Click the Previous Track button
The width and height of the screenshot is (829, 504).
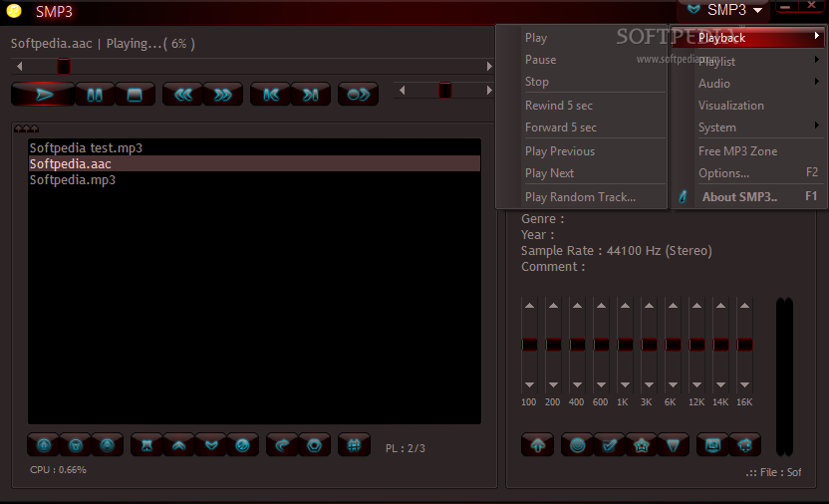pyautogui.click(x=271, y=95)
